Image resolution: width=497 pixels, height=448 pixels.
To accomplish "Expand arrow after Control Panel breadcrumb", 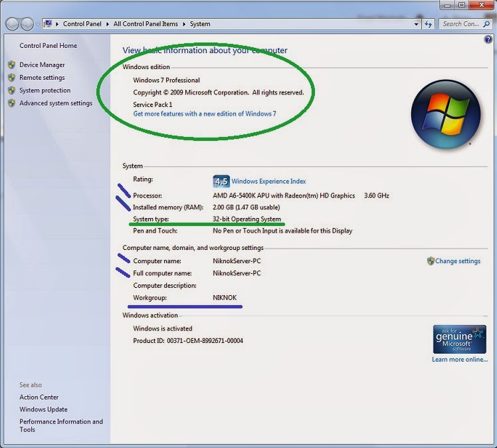I will [x=108, y=24].
